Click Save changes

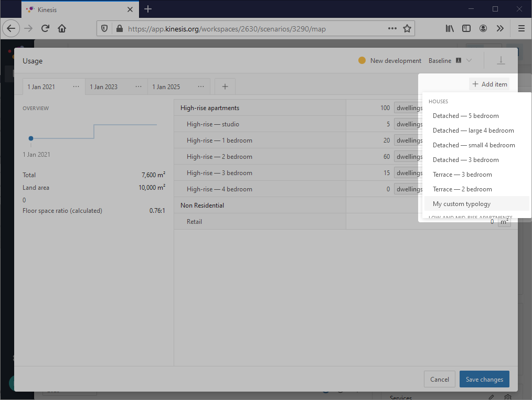484,380
